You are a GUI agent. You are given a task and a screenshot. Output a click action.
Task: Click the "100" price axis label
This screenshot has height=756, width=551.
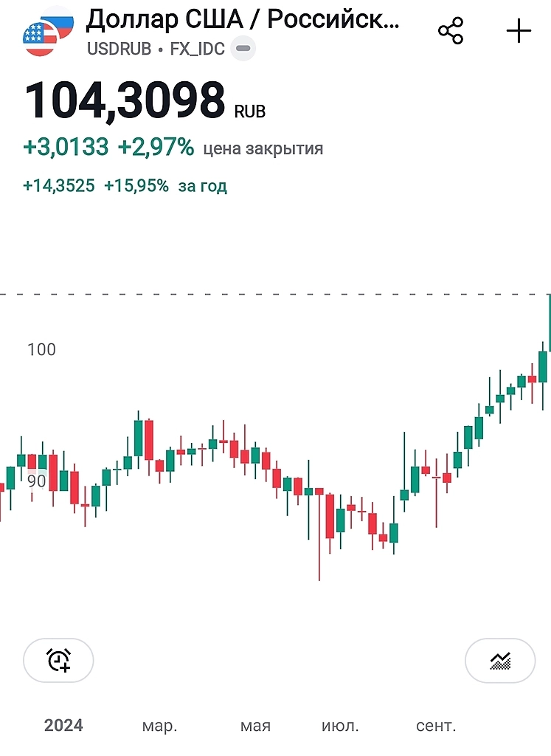[43, 350]
